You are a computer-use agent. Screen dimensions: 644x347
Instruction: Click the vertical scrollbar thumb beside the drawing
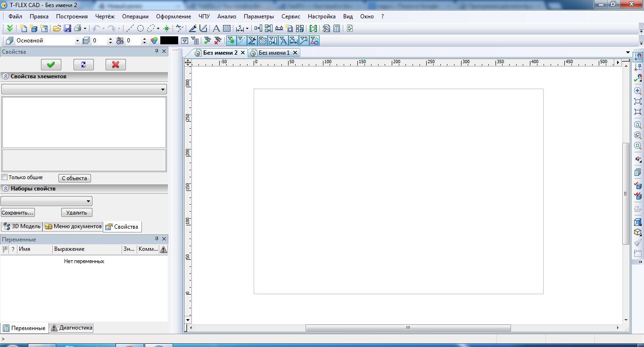626,193
